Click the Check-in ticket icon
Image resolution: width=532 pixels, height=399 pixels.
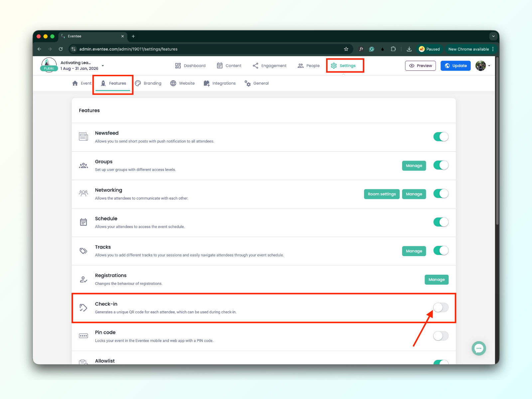83,308
